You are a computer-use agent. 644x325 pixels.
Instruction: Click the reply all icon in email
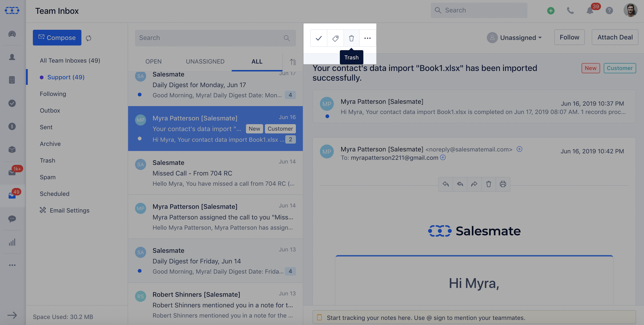coord(460,184)
